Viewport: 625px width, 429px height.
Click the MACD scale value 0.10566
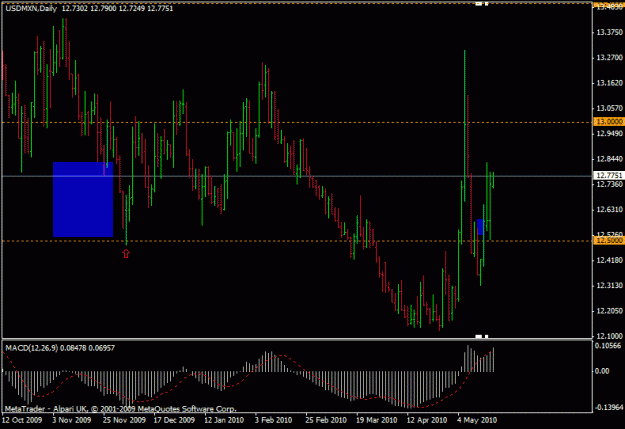(x=608, y=346)
